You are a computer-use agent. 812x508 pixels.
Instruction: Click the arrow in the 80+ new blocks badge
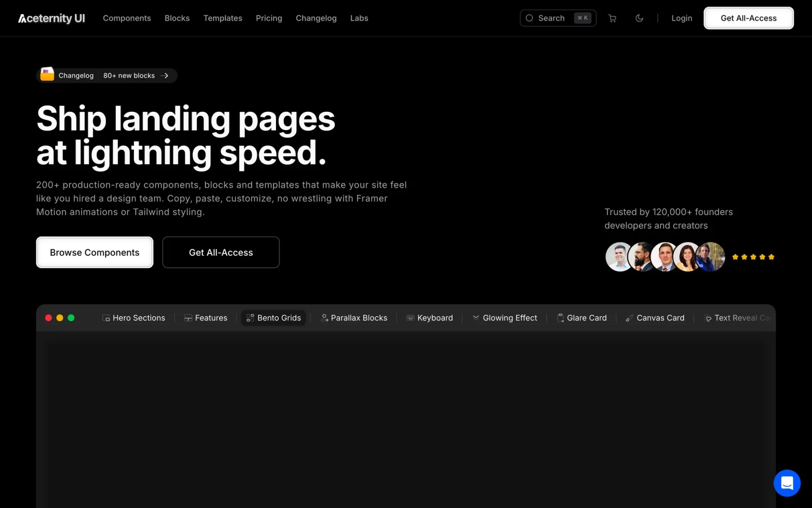pos(164,76)
